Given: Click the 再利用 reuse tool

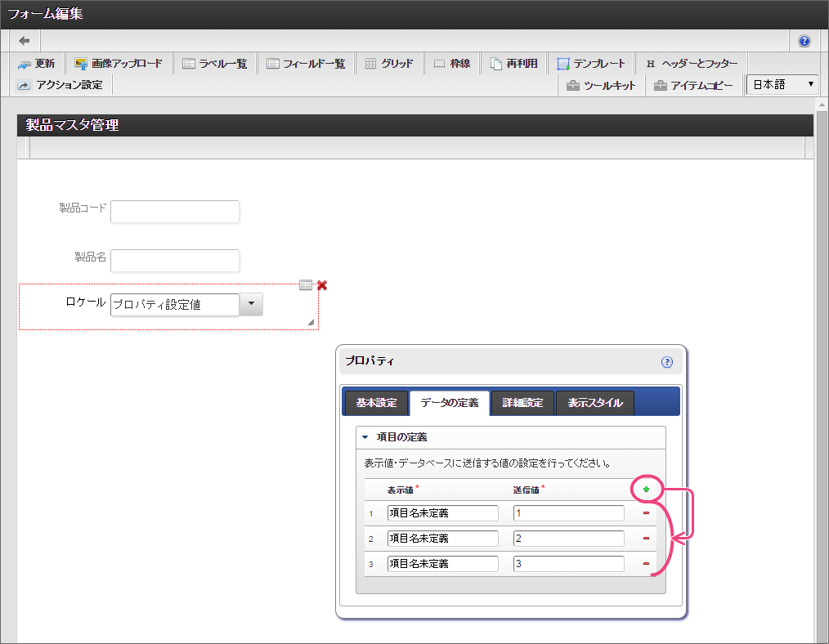Looking at the screenshot, I should point(514,64).
